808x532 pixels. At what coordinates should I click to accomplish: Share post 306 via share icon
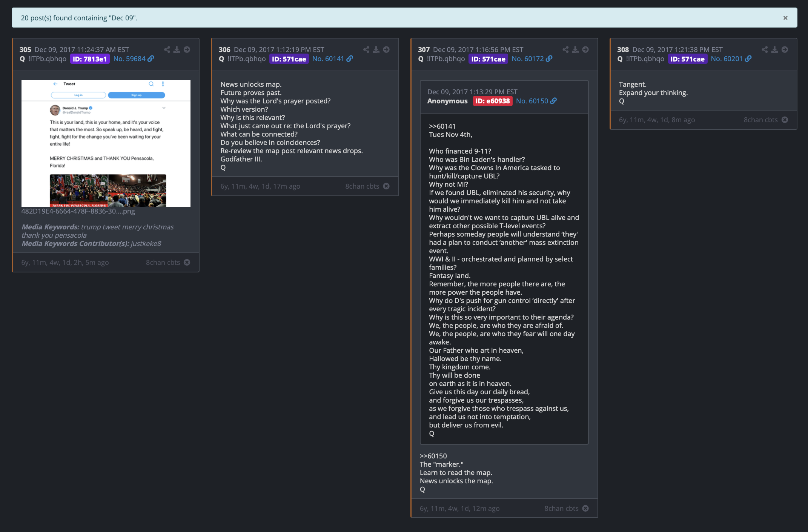(x=366, y=49)
